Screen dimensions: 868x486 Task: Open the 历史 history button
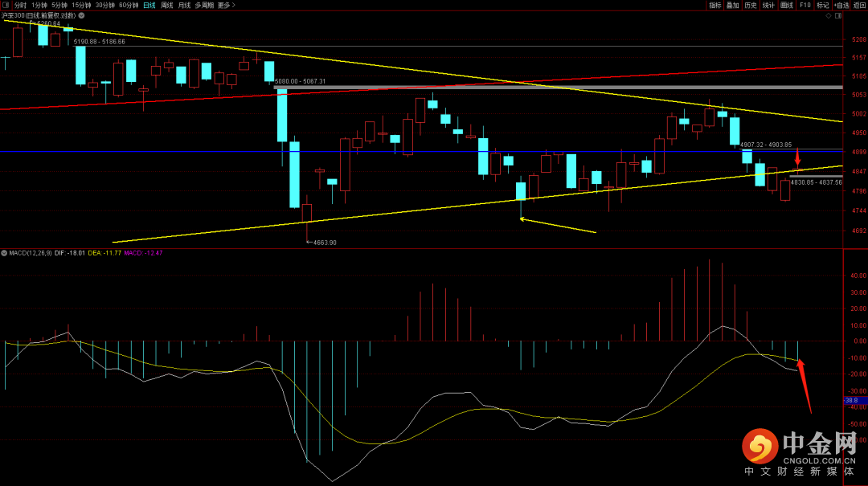coord(750,5)
